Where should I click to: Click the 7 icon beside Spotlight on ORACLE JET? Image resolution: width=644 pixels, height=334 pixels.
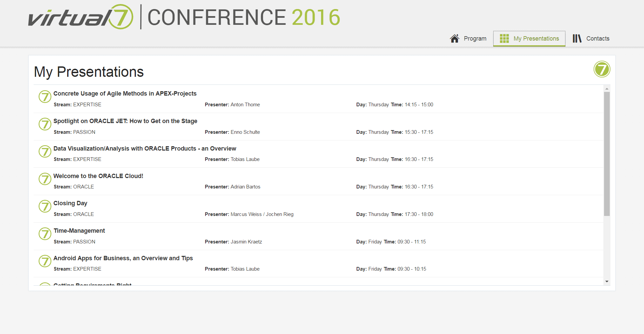pos(45,124)
